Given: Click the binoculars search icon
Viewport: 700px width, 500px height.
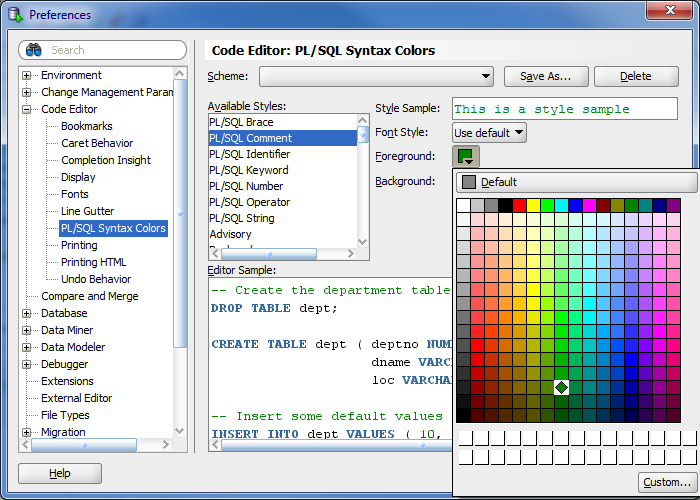Looking at the screenshot, I should click(33, 50).
